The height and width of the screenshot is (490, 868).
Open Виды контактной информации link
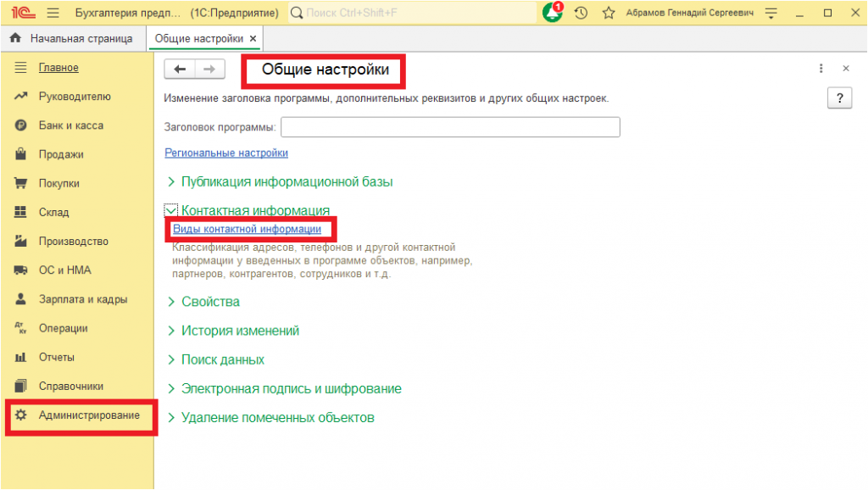point(247,229)
